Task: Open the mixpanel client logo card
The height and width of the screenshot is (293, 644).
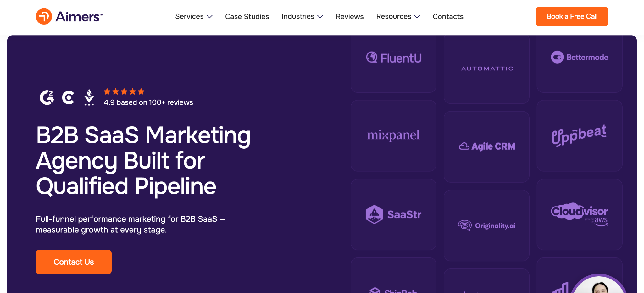Action: [x=393, y=135]
